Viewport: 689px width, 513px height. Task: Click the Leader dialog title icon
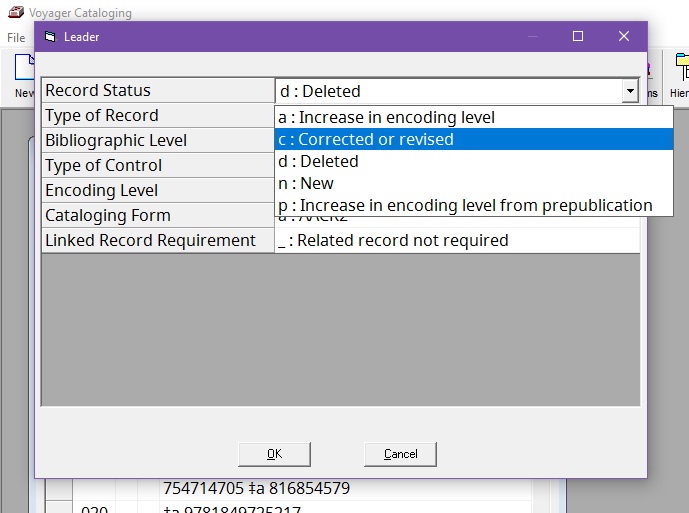50,37
